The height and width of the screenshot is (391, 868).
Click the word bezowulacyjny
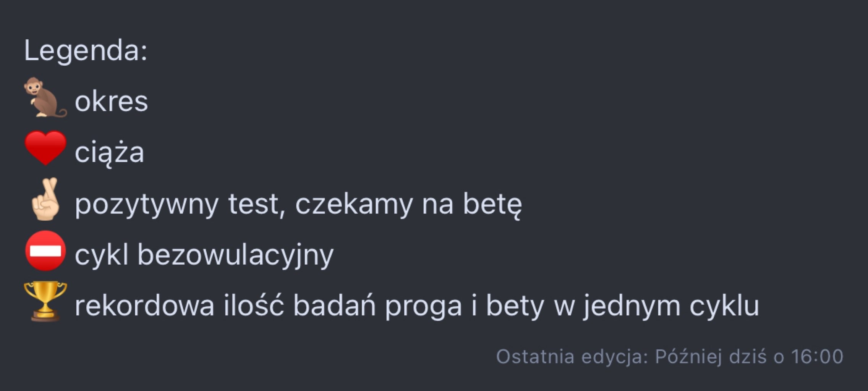[x=235, y=255]
